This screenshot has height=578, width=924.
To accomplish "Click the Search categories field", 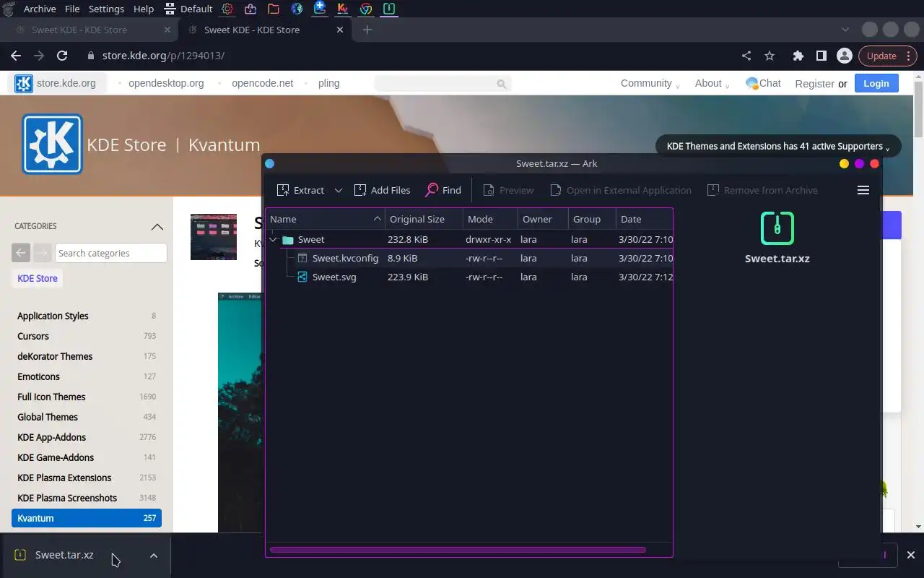I will (110, 253).
